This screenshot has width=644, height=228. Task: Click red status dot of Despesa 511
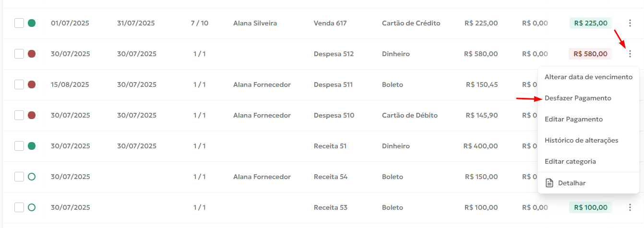[32, 84]
